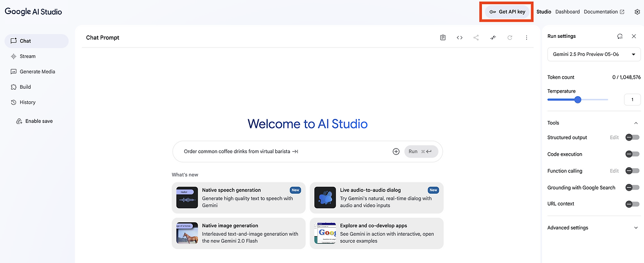Viewport: 644px width, 263px height.
Task: Click the Generate Media image icon
Action: pyautogui.click(x=14, y=72)
